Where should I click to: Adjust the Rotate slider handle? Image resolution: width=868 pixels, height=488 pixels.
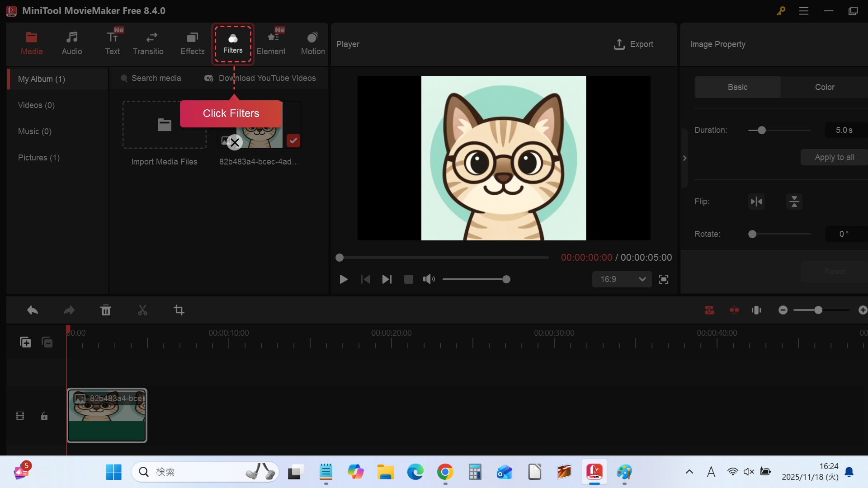pos(752,234)
